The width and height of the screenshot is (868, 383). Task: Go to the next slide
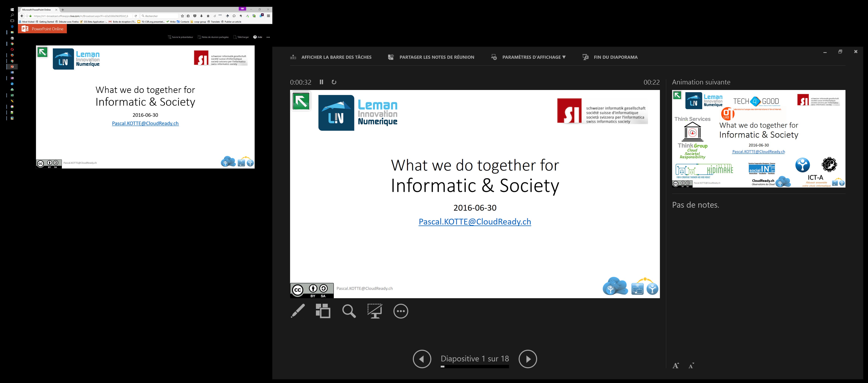click(527, 359)
